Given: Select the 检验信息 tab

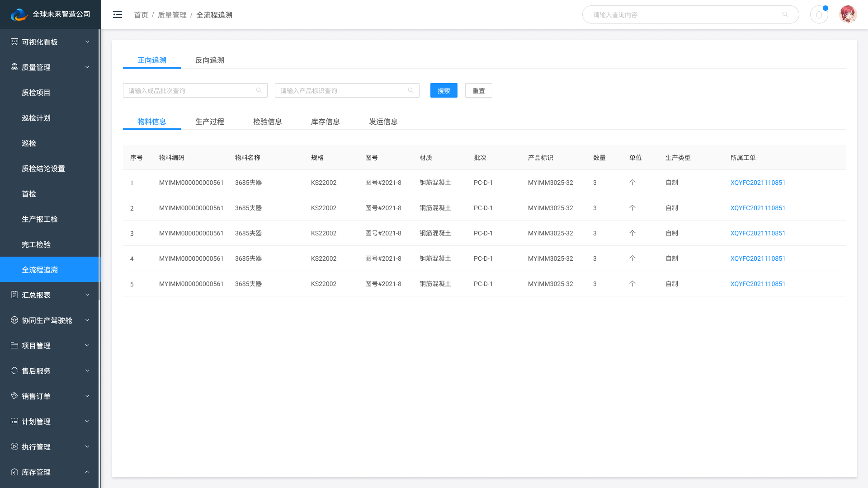Looking at the screenshot, I should pyautogui.click(x=267, y=122).
